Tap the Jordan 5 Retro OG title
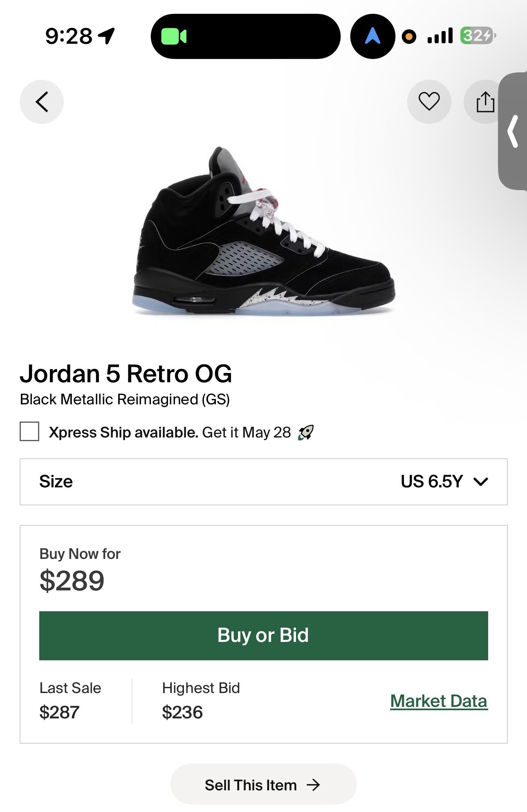Screen dimensions: 527x812 click(126, 374)
